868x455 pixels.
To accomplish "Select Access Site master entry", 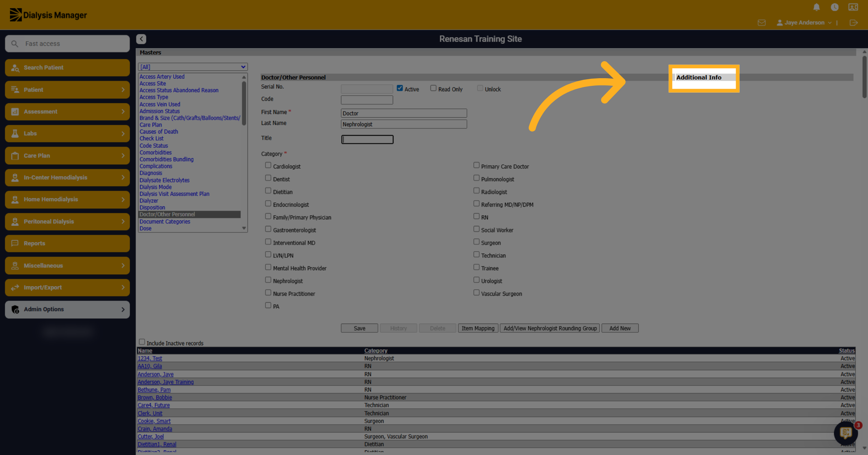I will pos(153,84).
